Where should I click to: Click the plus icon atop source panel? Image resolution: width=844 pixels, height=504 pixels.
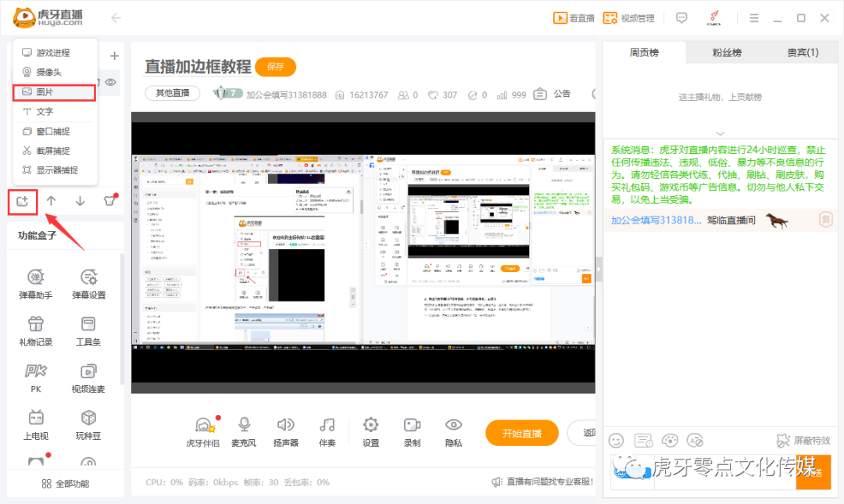[114, 56]
